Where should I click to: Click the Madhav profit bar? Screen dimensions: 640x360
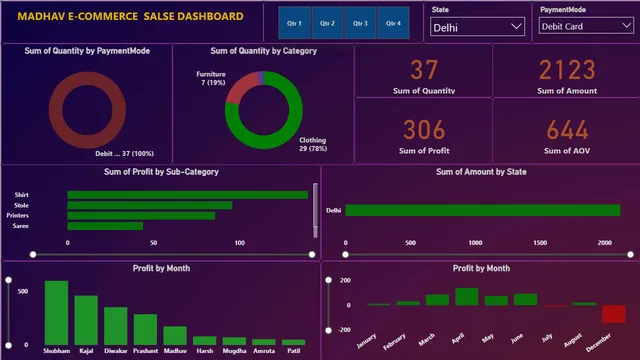(x=175, y=336)
